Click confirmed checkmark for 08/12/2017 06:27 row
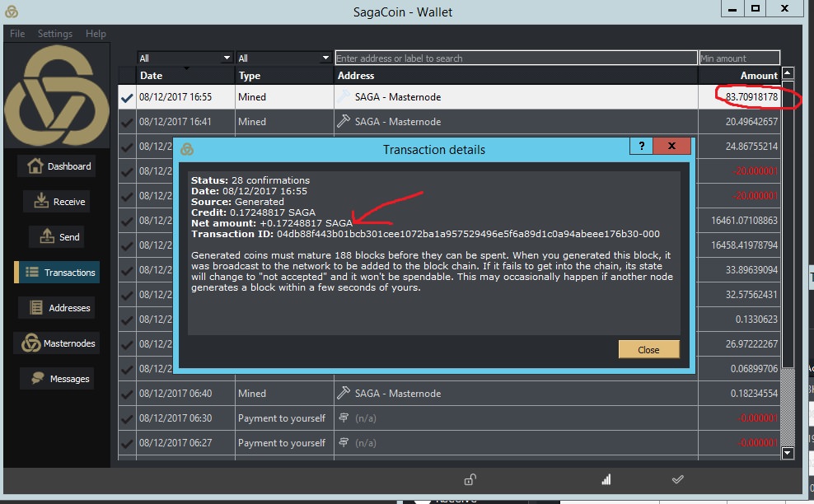 click(127, 443)
